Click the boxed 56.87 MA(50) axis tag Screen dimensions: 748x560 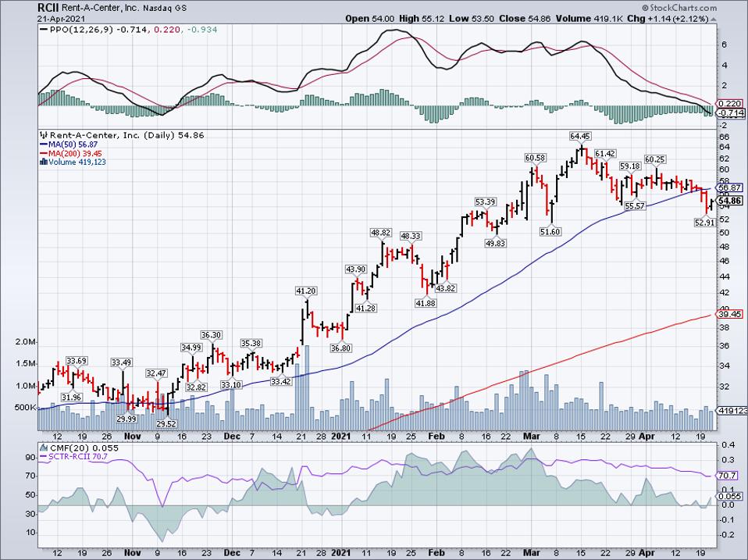pos(729,188)
